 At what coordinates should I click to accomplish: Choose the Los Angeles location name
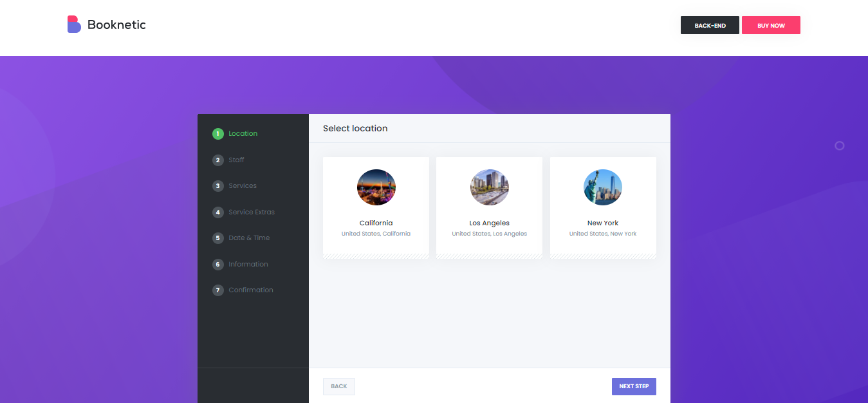(490, 223)
